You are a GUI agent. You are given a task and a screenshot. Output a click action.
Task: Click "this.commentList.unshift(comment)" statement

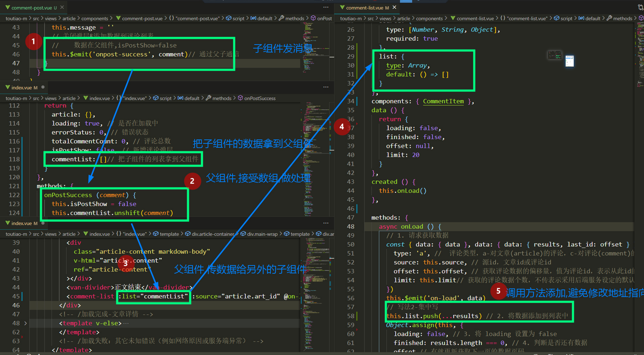pyautogui.click(x=112, y=213)
